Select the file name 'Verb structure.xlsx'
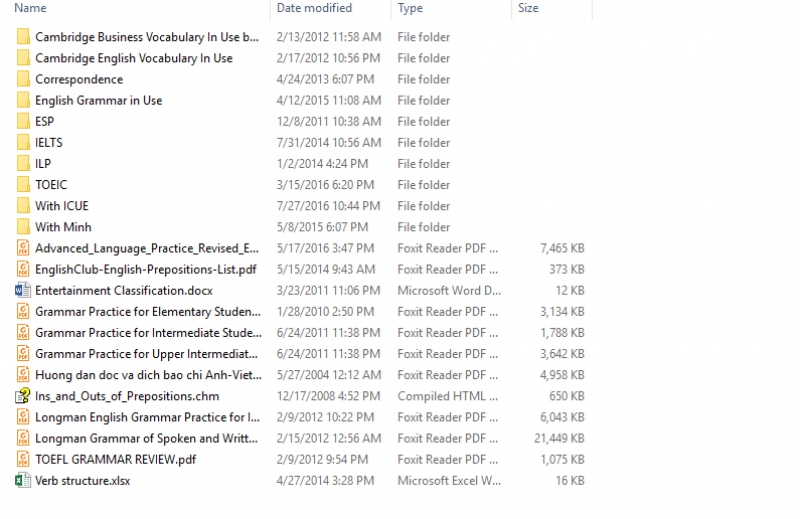800x519 pixels. (x=83, y=481)
